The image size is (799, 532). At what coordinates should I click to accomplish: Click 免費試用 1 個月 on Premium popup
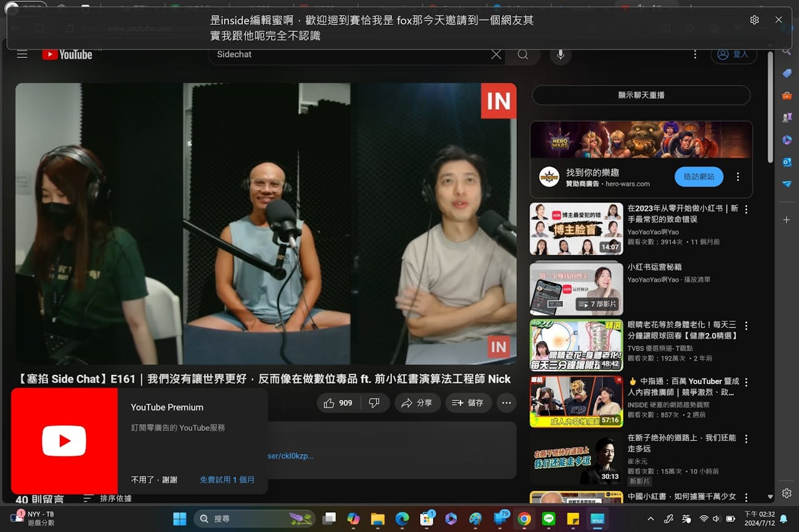click(x=227, y=480)
